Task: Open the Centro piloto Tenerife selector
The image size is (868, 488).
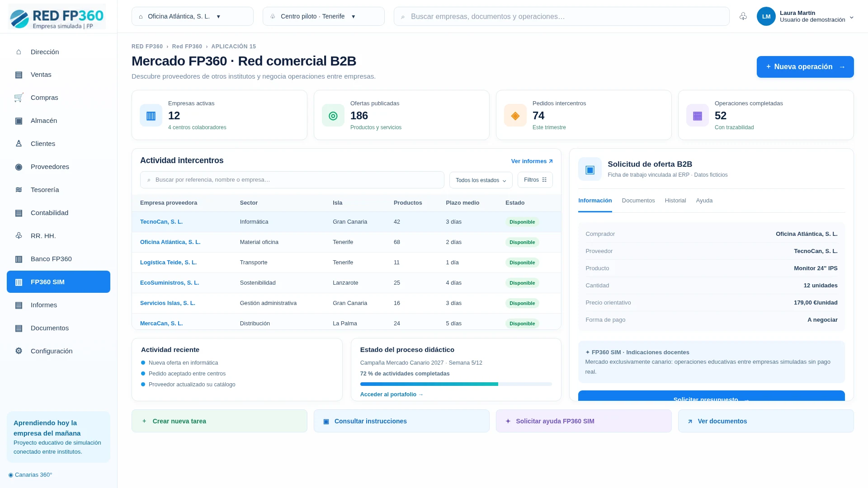Action: coord(324,16)
